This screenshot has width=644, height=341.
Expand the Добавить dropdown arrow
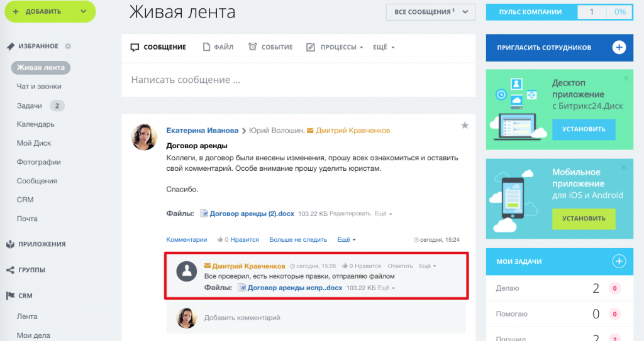pyautogui.click(x=84, y=11)
